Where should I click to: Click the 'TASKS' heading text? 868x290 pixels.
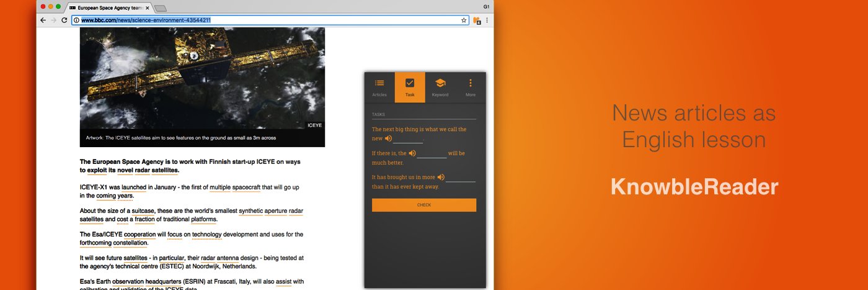[x=378, y=115]
